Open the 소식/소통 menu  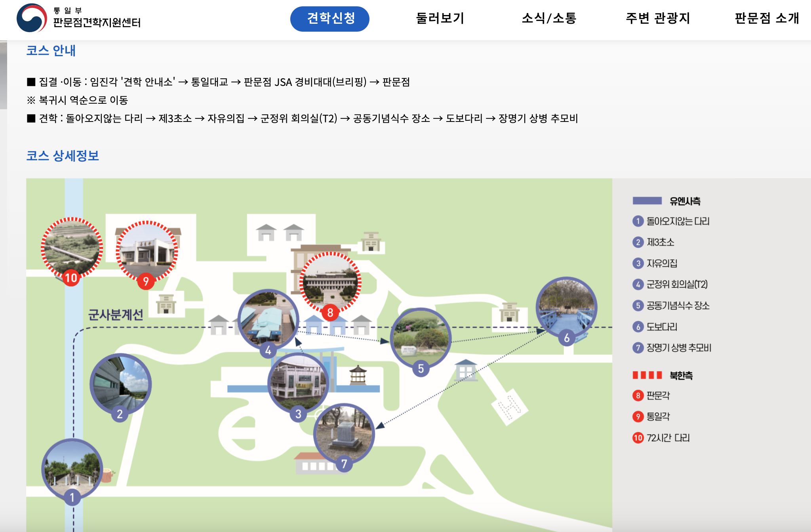pos(549,19)
